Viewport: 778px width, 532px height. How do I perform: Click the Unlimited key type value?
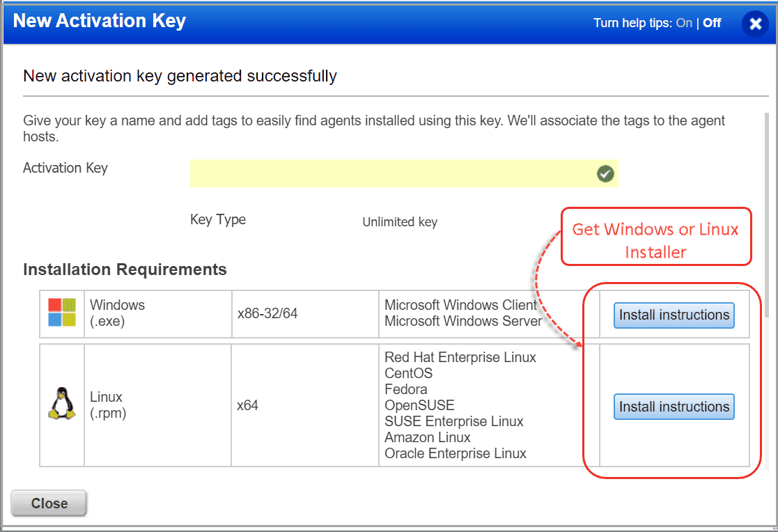[399, 221]
